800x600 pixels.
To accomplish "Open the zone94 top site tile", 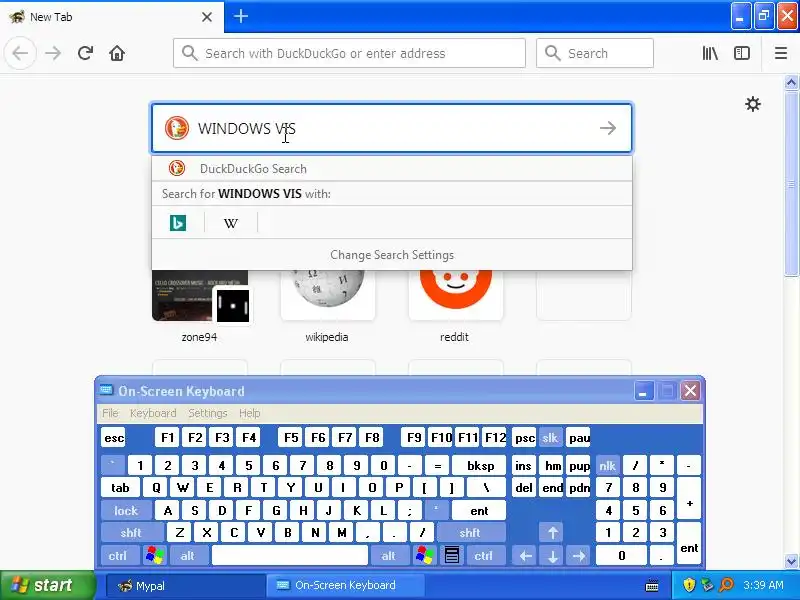I will [199, 295].
